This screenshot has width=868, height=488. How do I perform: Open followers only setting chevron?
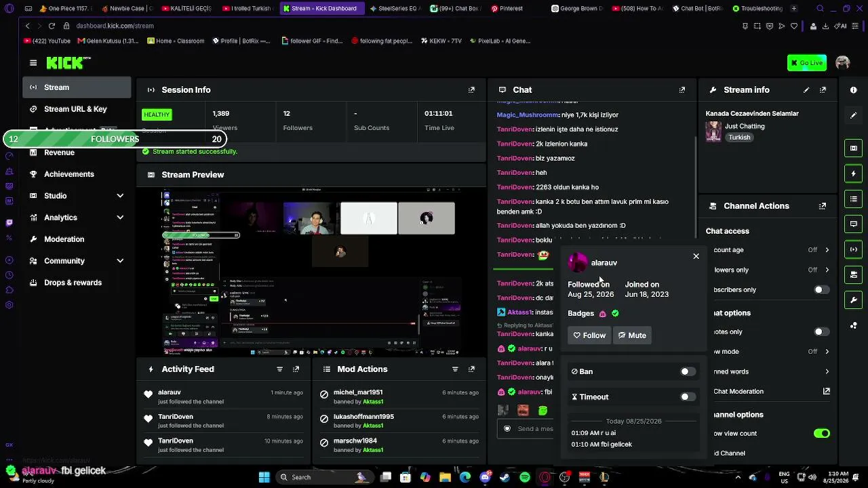coord(827,270)
